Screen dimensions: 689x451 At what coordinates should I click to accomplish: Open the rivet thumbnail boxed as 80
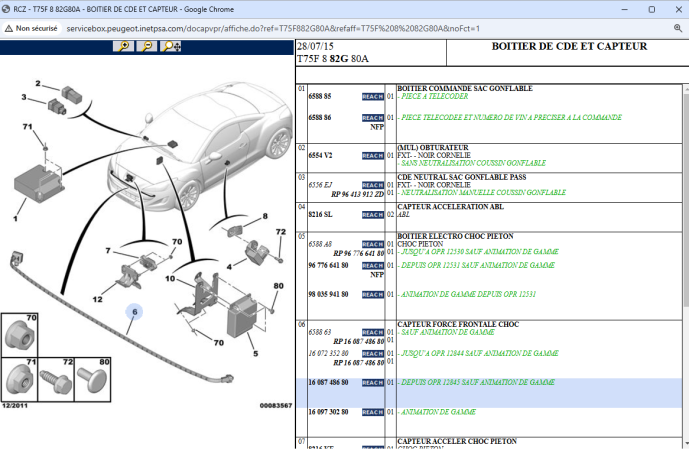(93, 379)
